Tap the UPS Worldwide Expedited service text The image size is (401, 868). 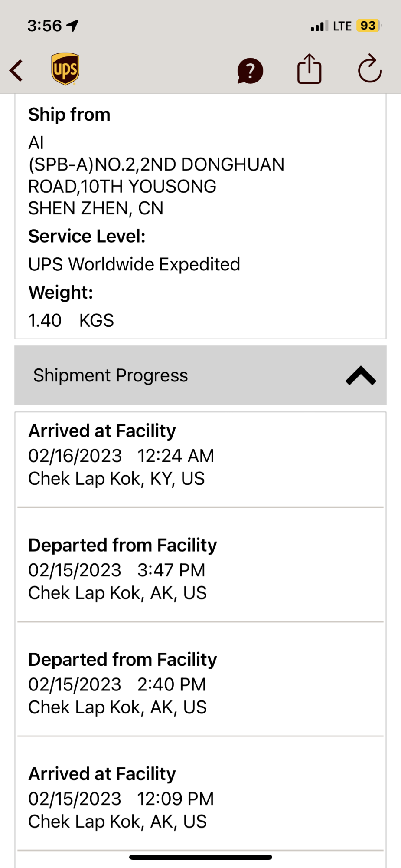(x=134, y=264)
